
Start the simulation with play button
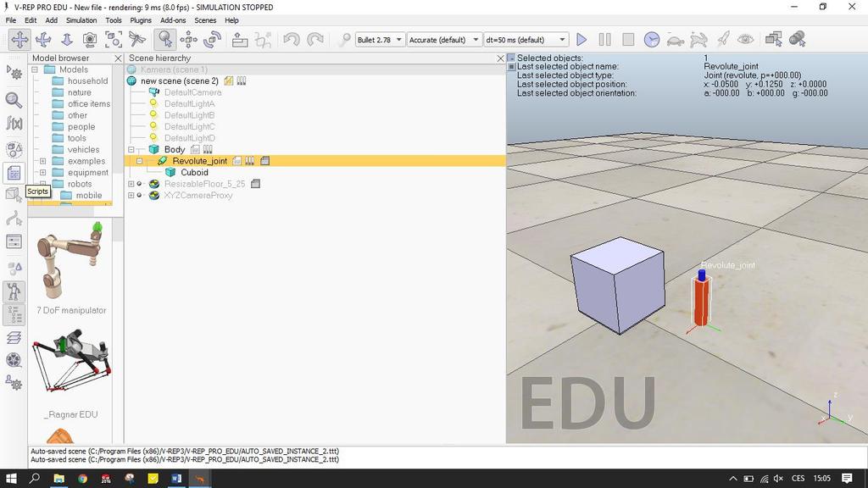tap(581, 39)
